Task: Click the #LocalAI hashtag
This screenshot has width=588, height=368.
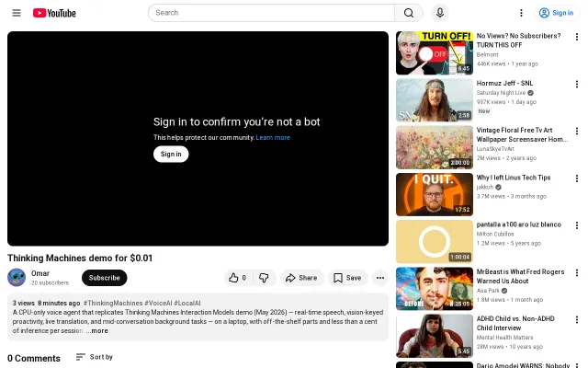Action: pyautogui.click(x=187, y=303)
